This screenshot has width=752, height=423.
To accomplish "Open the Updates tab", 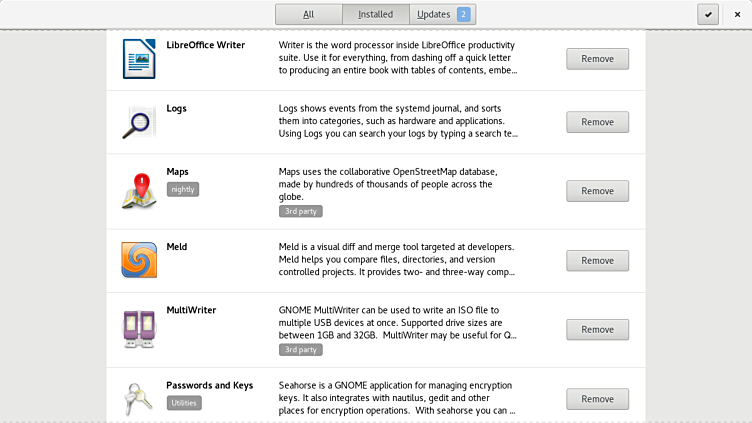I will click(x=442, y=14).
